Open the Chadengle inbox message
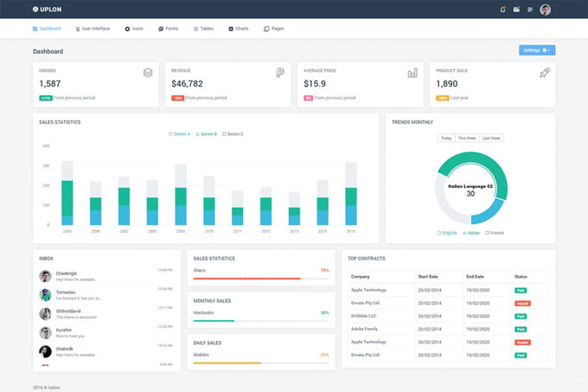The image size is (588, 392). [106, 276]
